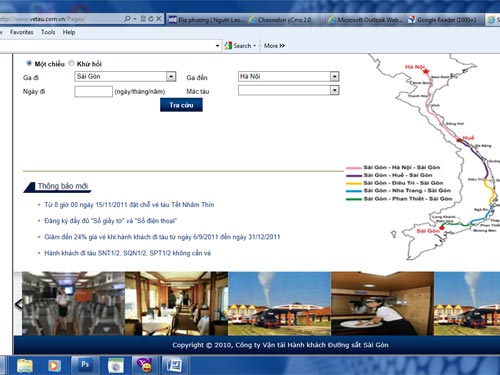This screenshot has width=500, height=375.
Task: Open the Favorites menu
Action: coord(22,32)
